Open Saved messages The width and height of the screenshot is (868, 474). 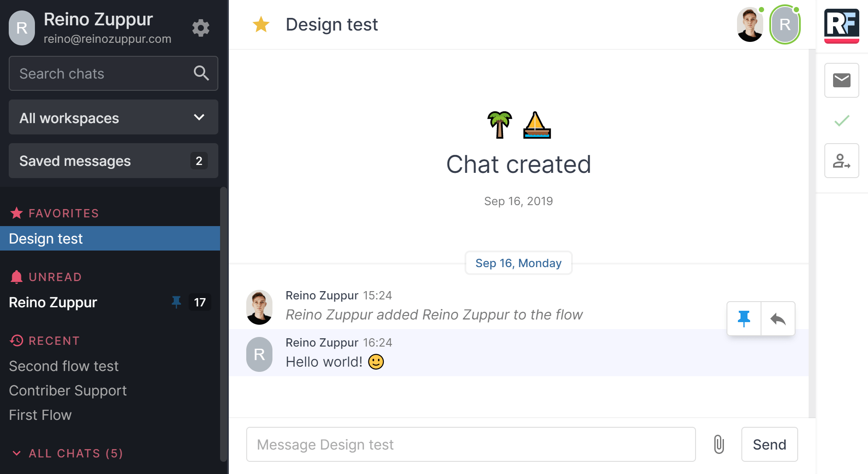[x=114, y=161]
